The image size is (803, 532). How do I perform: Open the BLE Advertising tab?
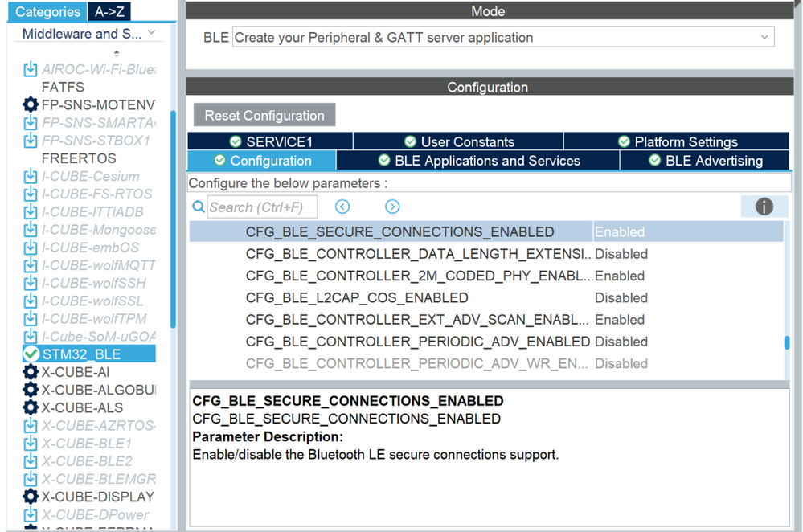click(x=705, y=161)
